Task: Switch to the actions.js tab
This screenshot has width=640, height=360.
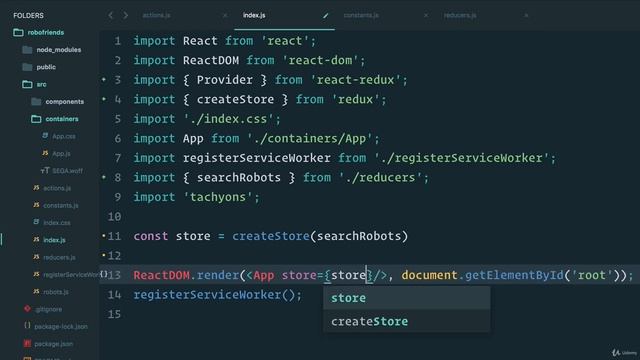Action: (x=156, y=16)
